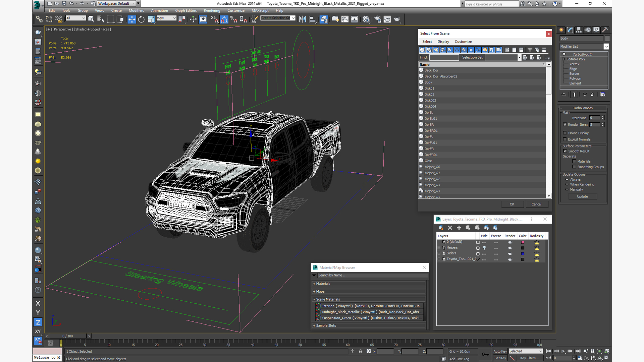
Task: Click blue color swatch of Sliders layer
Action: pos(523,254)
